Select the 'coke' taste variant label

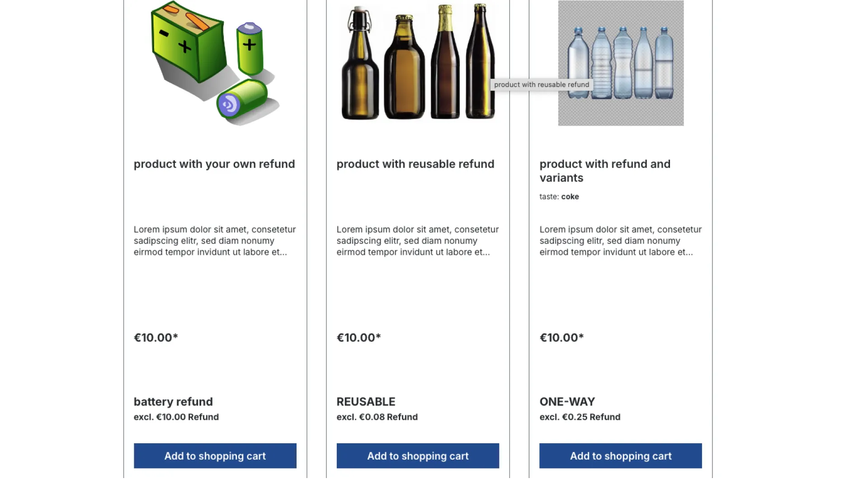pyautogui.click(x=570, y=197)
